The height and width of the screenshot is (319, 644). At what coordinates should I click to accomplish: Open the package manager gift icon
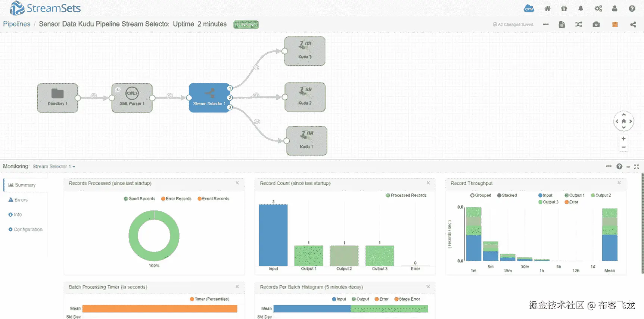coord(564,9)
